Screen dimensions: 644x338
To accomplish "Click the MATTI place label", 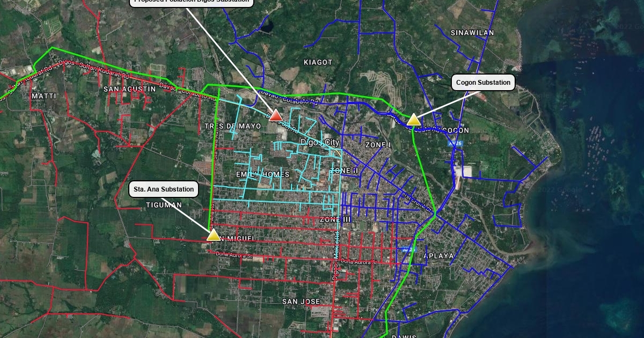I will click(x=44, y=96).
